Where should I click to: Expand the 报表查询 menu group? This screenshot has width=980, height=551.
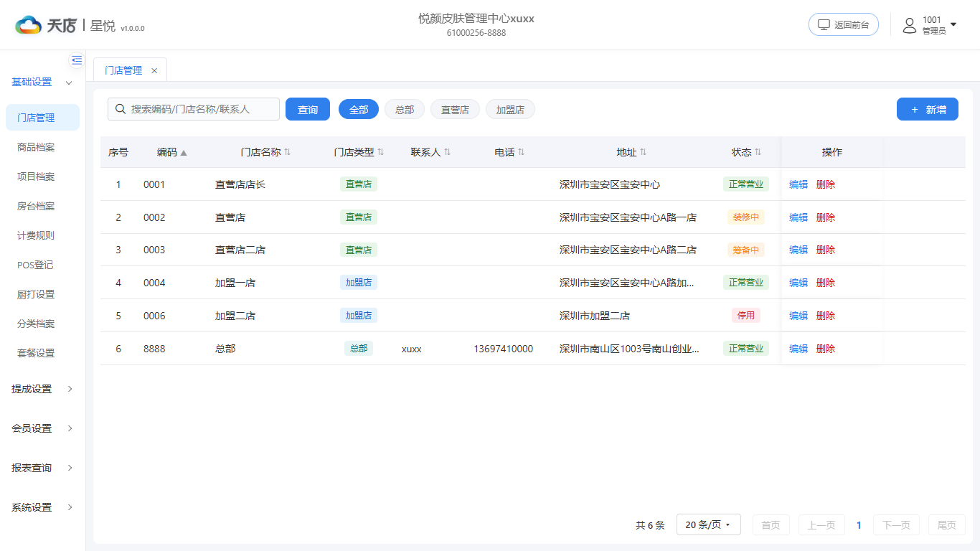[x=42, y=468]
